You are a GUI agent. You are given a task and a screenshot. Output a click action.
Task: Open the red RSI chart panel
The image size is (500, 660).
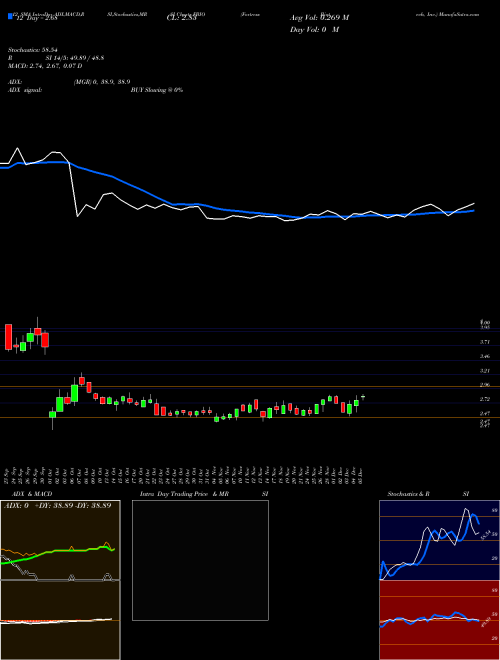point(439,620)
